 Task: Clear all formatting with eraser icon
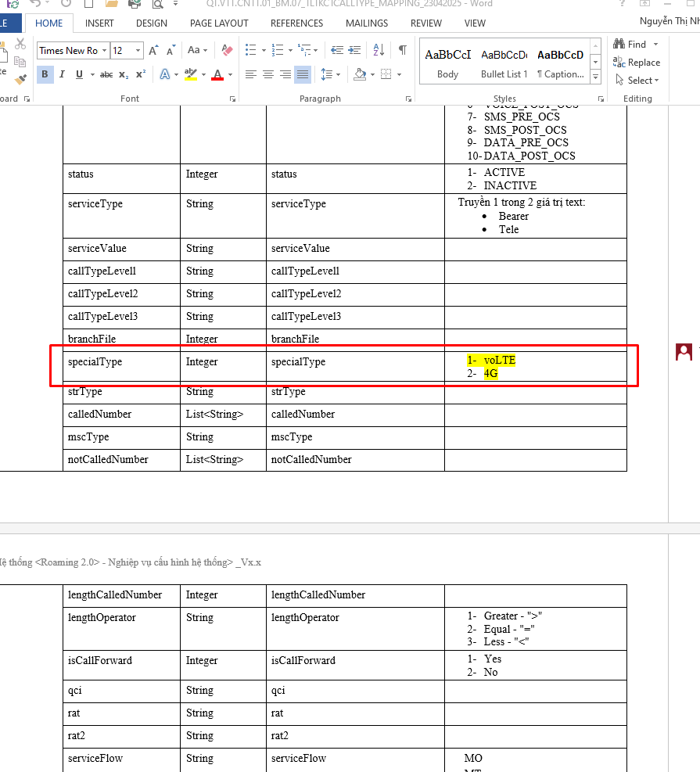(x=228, y=50)
